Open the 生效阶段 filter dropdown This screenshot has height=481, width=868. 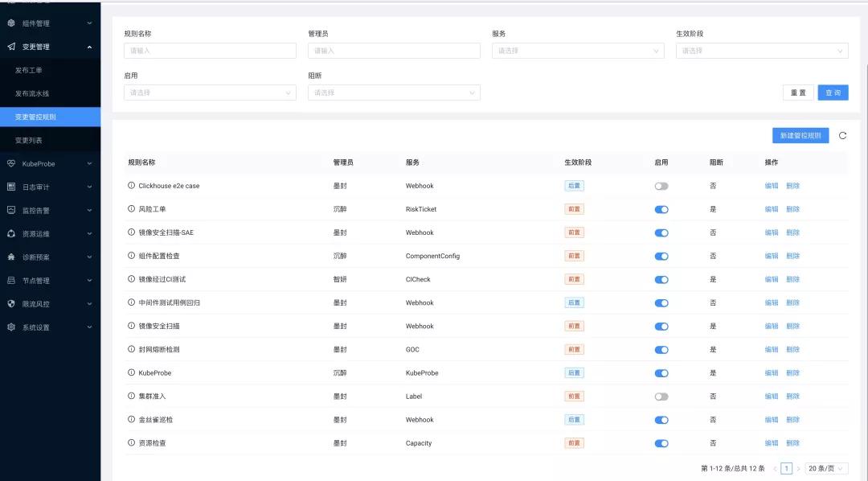tap(761, 50)
